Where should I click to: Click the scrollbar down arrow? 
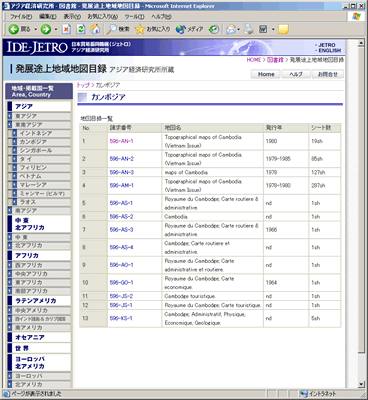pyautogui.click(x=361, y=384)
